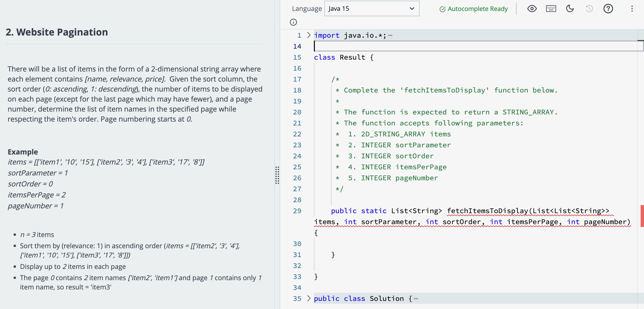Click the 'Example' heading in the problem description
This screenshot has height=309, width=644.
tap(23, 152)
